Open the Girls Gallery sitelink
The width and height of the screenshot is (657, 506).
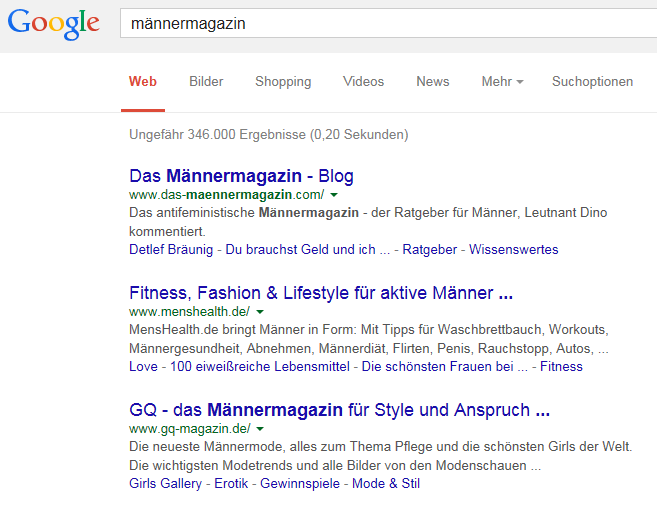click(166, 483)
